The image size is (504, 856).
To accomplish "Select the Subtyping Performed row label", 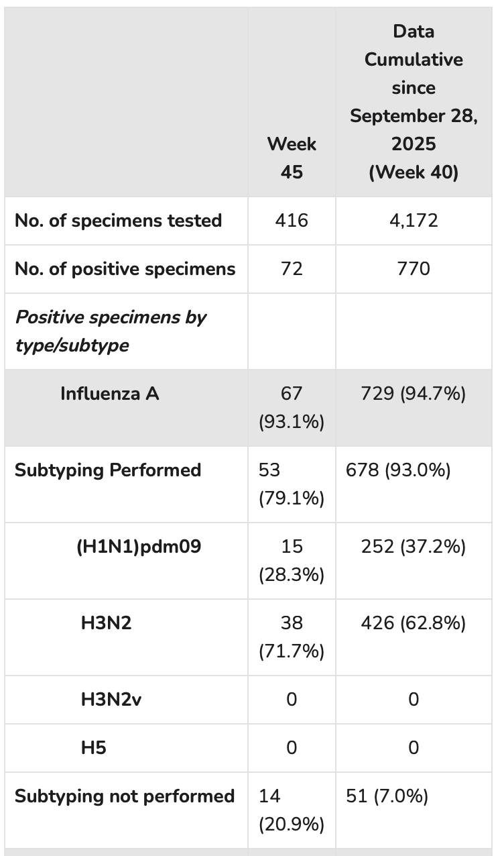I will click(108, 470).
